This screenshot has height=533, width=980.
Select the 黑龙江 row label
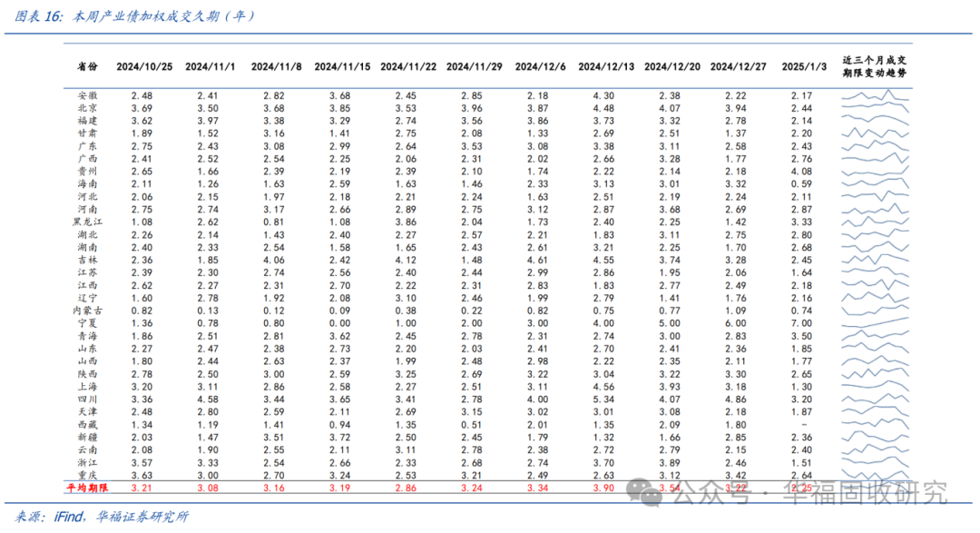[87, 222]
